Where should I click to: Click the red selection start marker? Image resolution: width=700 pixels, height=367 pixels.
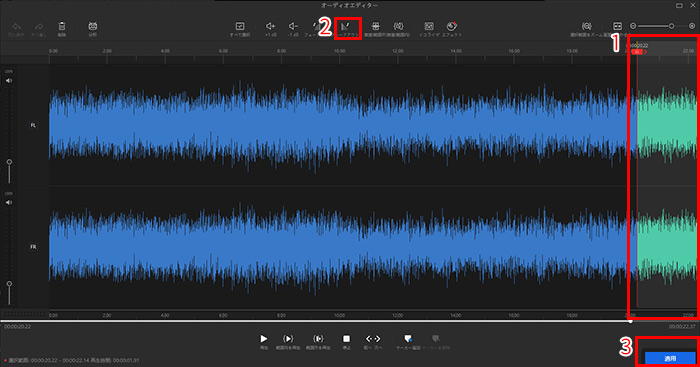click(637, 52)
